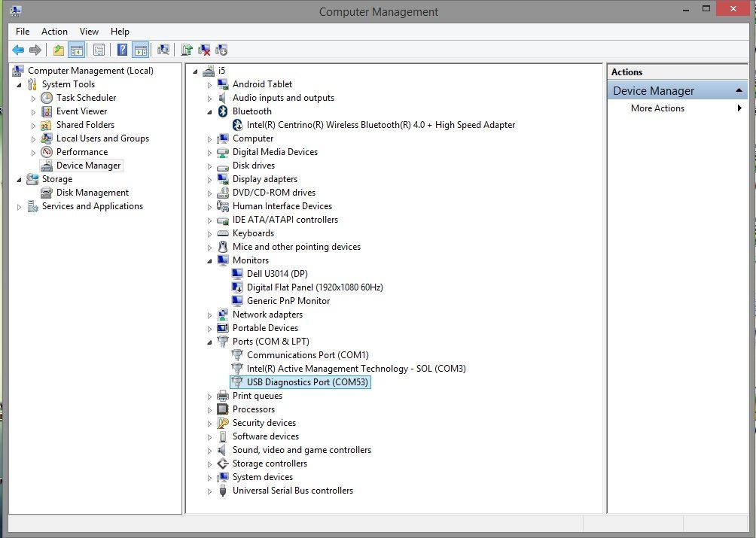Click the Disable device toolbar icon
The image size is (756, 538).
[x=221, y=50]
